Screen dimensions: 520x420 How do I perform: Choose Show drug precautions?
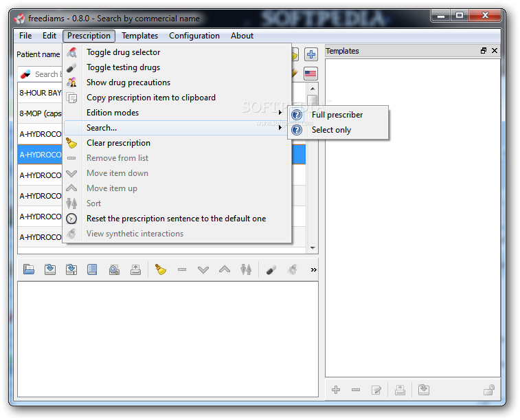(x=177, y=82)
